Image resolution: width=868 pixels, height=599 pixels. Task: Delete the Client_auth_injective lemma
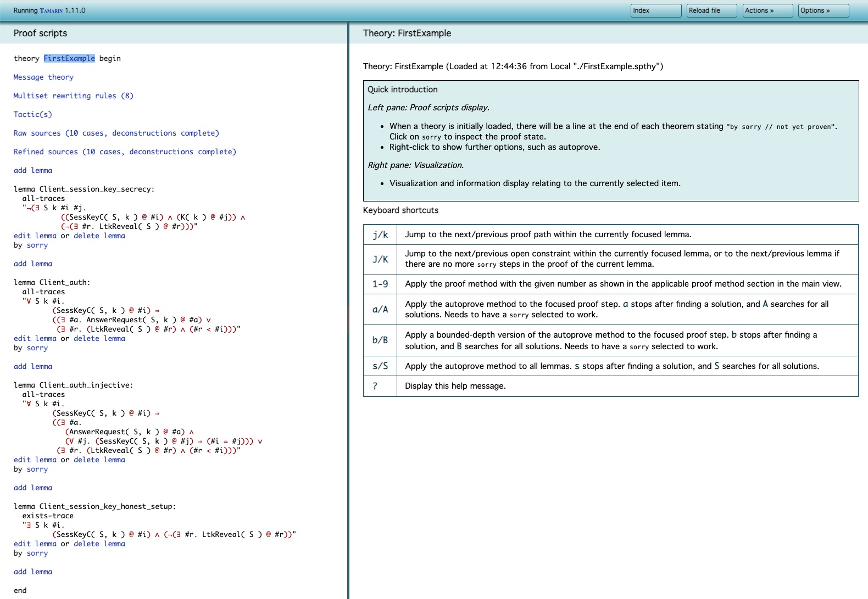point(99,460)
